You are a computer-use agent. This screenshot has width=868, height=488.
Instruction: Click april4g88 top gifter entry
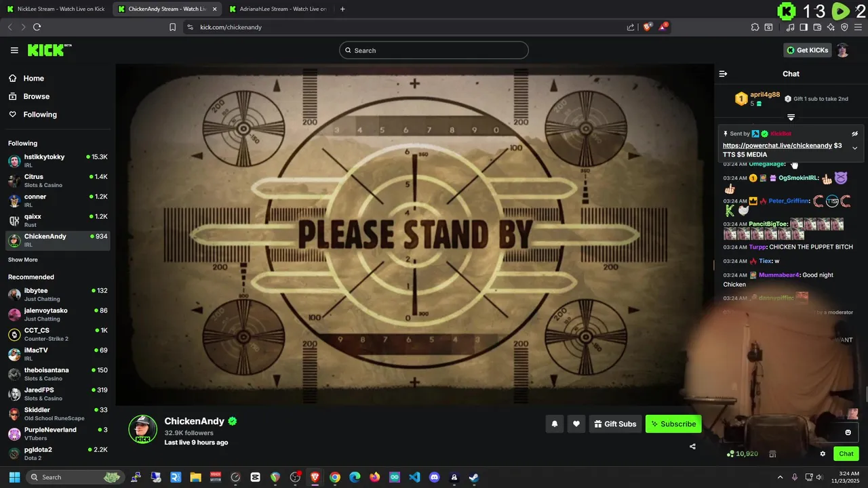tap(757, 99)
